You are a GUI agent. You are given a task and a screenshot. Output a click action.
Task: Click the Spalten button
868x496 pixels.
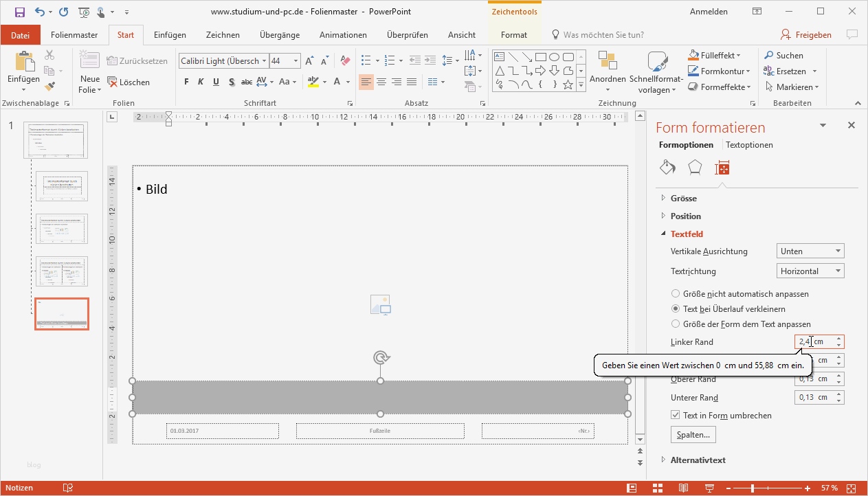pyautogui.click(x=692, y=433)
